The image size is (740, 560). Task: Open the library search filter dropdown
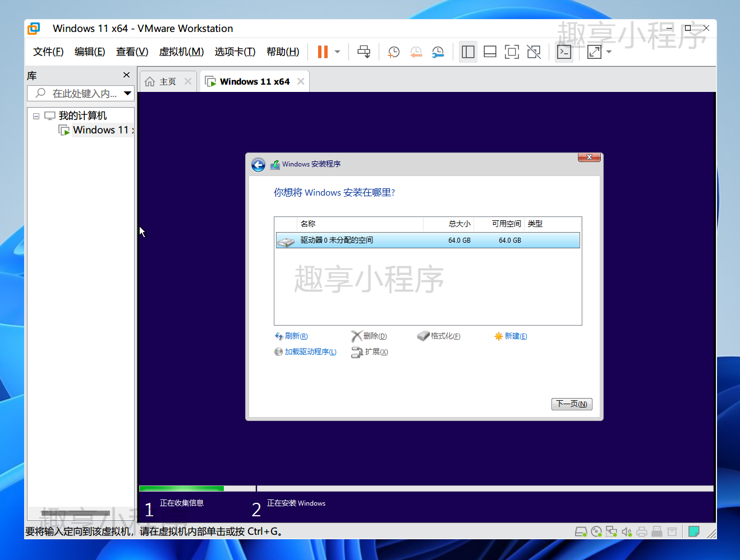point(128,94)
